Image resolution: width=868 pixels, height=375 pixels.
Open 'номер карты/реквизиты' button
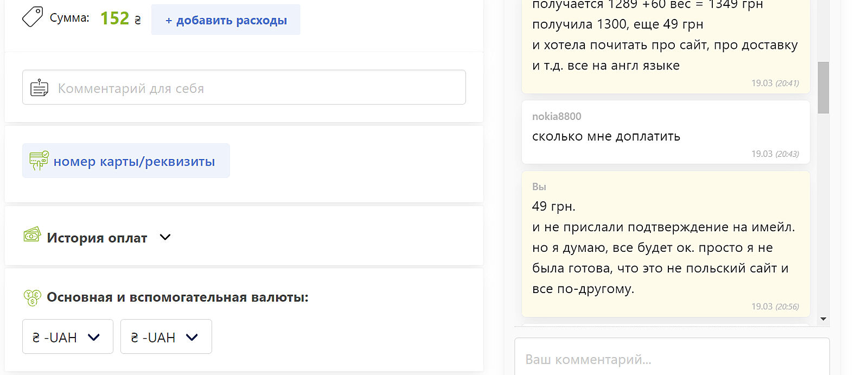pos(126,161)
